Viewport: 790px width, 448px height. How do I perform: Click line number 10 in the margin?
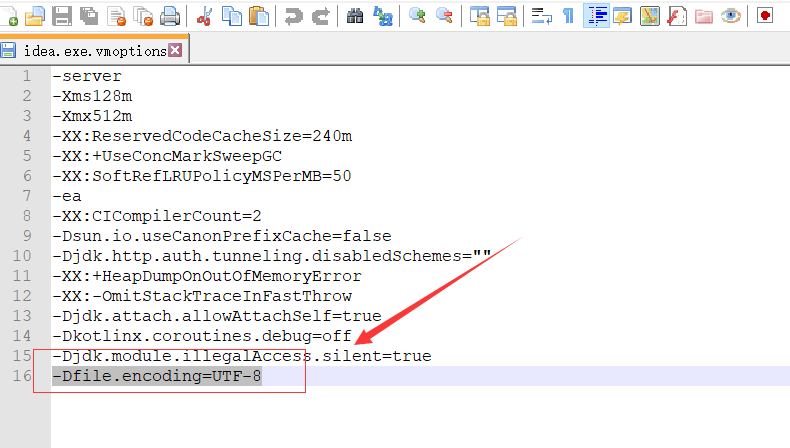[22, 256]
